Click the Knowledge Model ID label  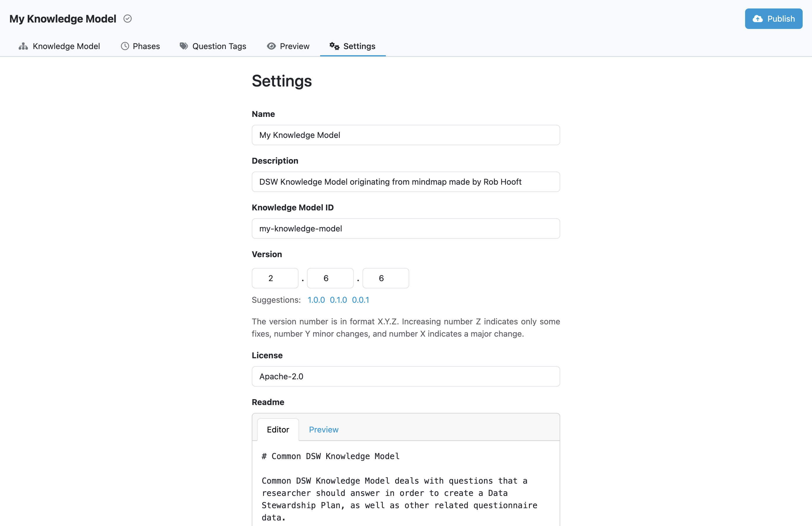pos(293,207)
